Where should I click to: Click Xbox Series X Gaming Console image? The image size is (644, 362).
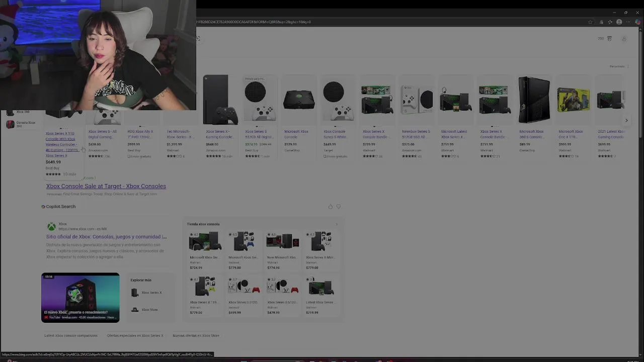tap(220, 100)
